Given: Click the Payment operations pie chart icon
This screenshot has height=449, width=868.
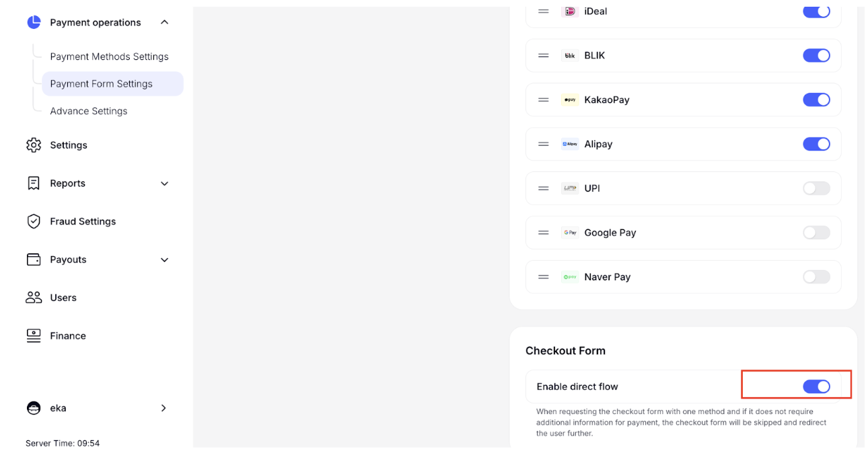Looking at the screenshot, I should coord(34,22).
